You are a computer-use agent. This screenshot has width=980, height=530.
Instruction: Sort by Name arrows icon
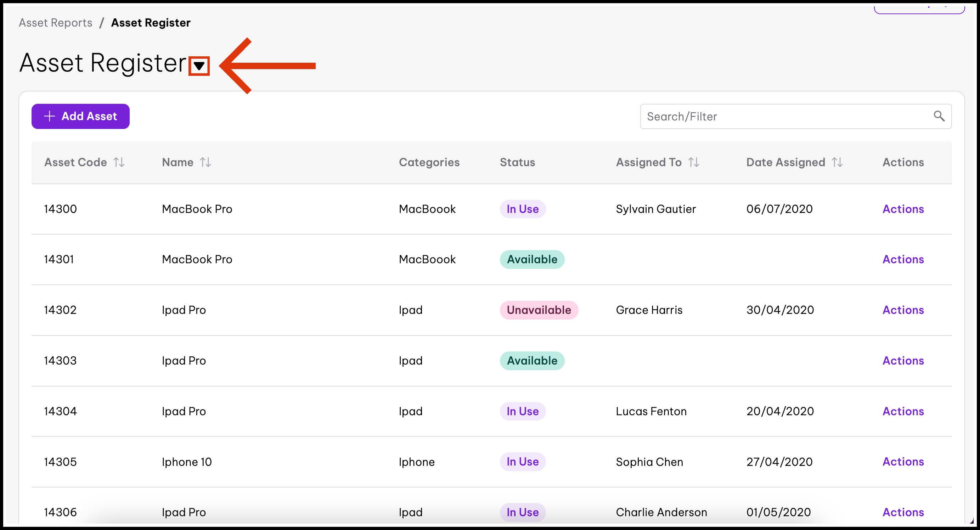pyautogui.click(x=206, y=163)
